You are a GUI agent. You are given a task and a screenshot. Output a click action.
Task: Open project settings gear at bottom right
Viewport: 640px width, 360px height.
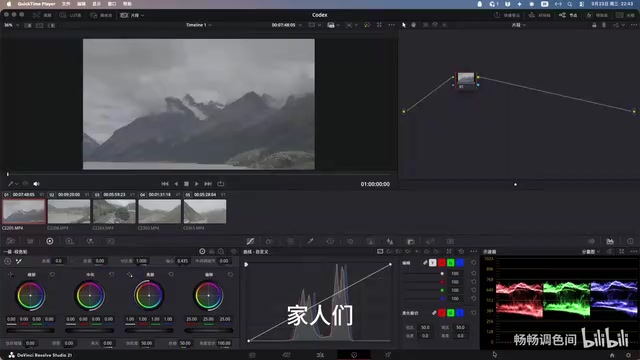628,355
